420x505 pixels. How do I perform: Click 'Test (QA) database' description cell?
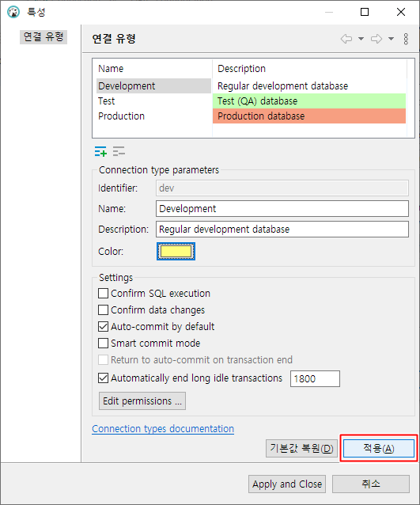tap(309, 101)
